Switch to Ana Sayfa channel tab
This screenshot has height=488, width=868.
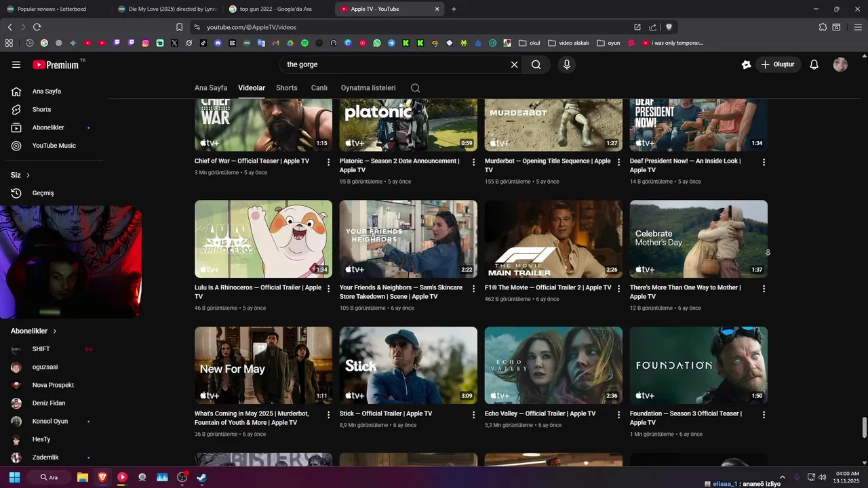tap(211, 88)
